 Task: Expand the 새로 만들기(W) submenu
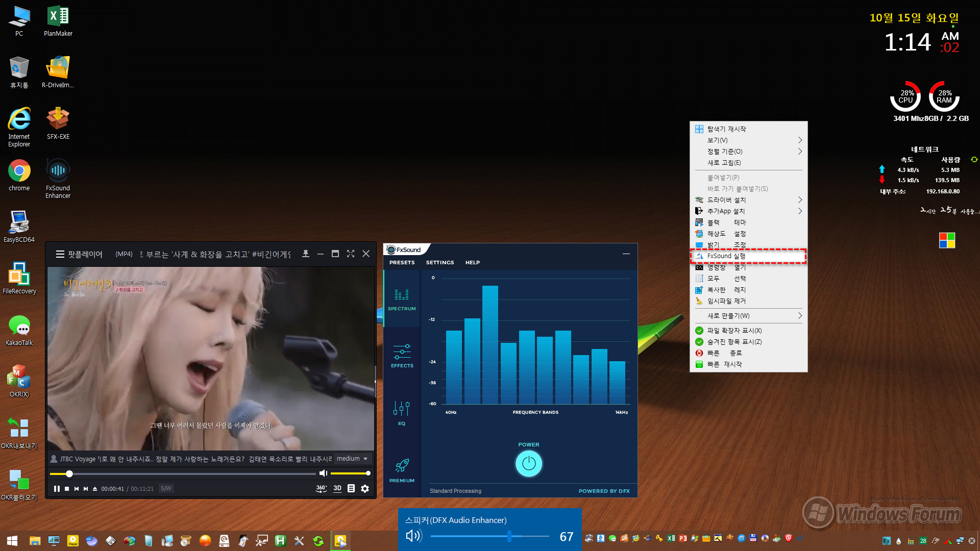tap(748, 316)
